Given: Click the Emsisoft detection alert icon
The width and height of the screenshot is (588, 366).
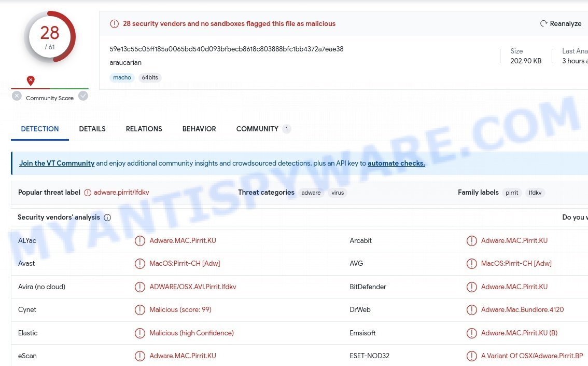Looking at the screenshot, I should coord(472,333).
